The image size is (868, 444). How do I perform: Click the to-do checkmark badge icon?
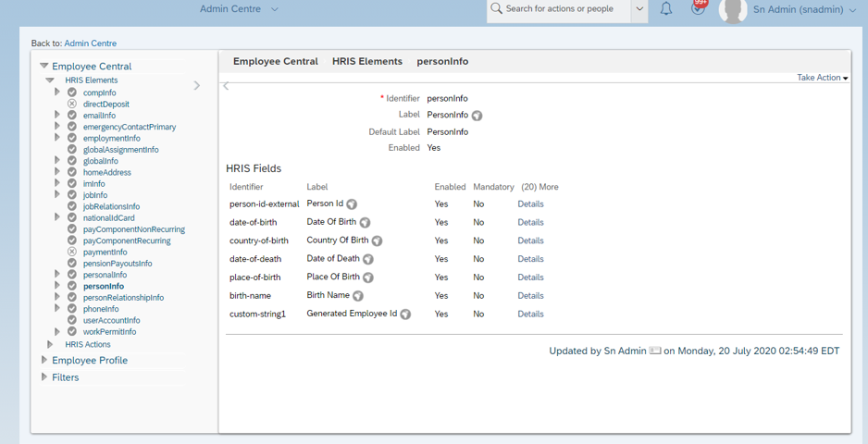click(x=698, y=8)
